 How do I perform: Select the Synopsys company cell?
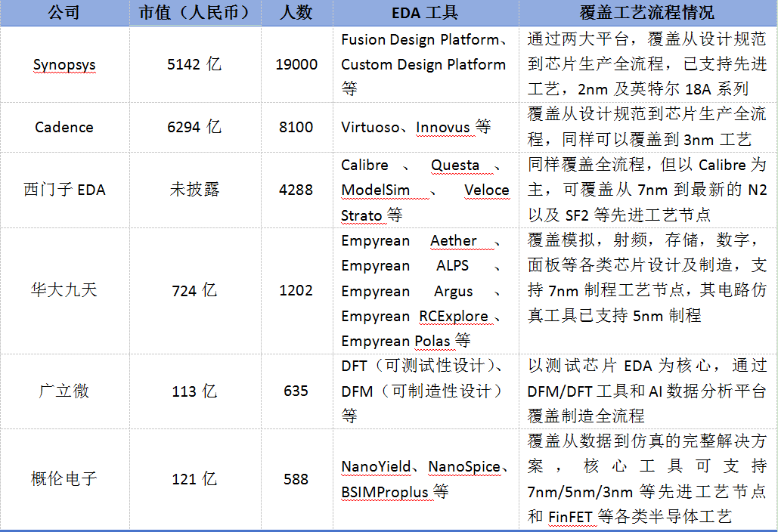(x=64, y=64)
